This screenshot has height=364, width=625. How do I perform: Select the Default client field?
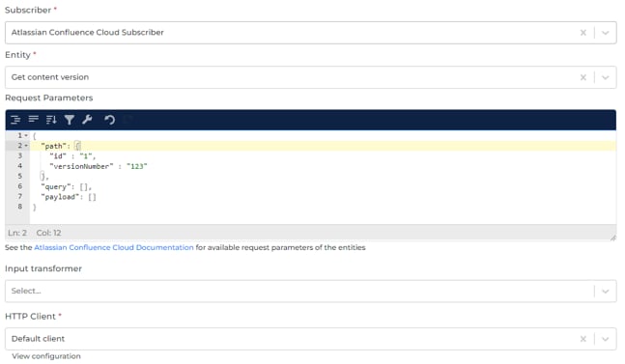(310, 339)
